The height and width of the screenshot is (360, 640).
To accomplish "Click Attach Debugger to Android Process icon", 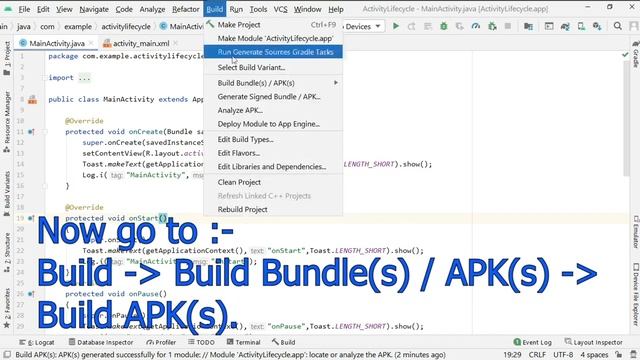I will click(492, 26).
